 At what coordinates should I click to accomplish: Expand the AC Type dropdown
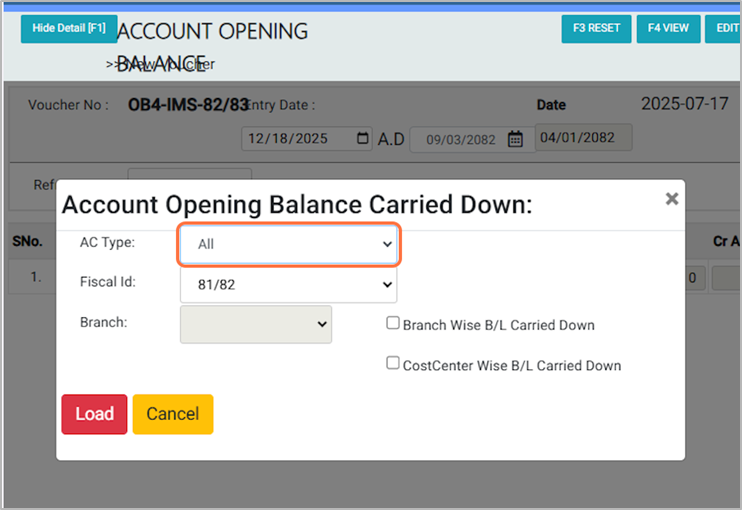(289, 244)
